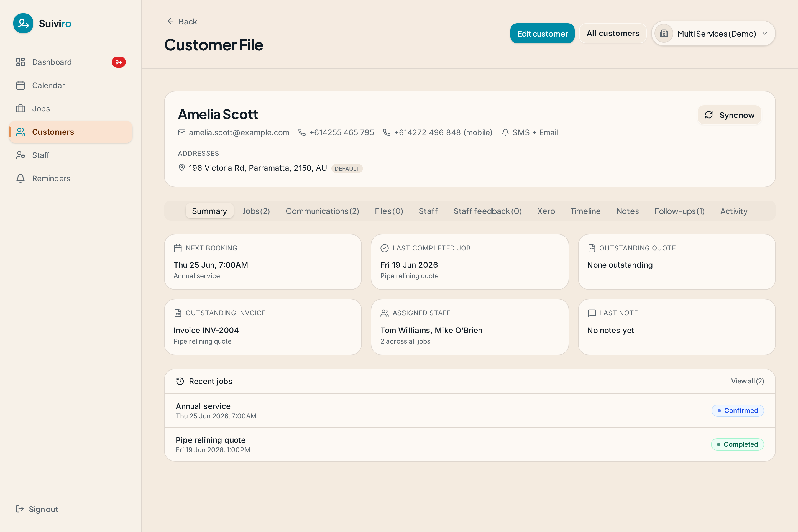The height and width of the screenshot is (532, 798).
Task: Click View all (2) recent jobs link
Action: pyautogui.click(x=748, y=381)
